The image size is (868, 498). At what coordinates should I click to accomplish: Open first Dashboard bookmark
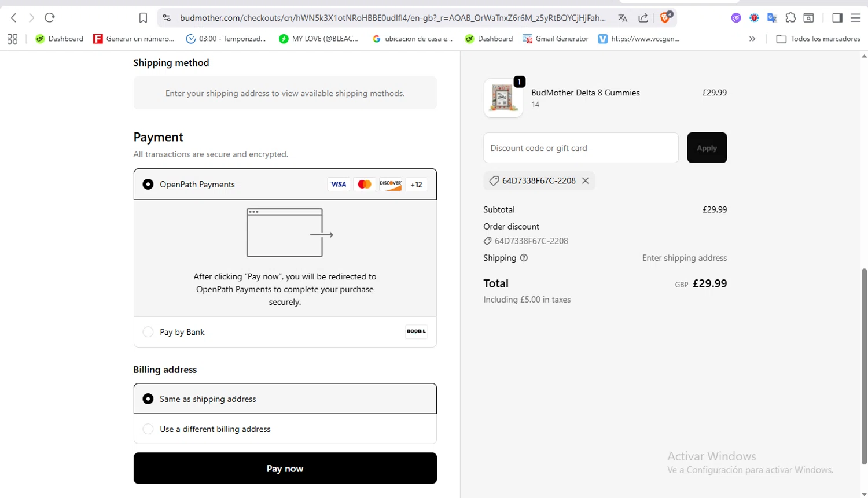click(x=59, y=39)
